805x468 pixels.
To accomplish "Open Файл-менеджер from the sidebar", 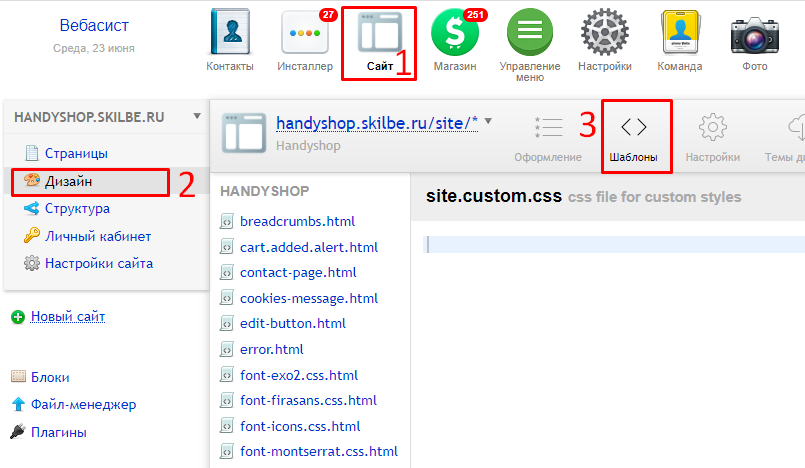I will [83, 405].
